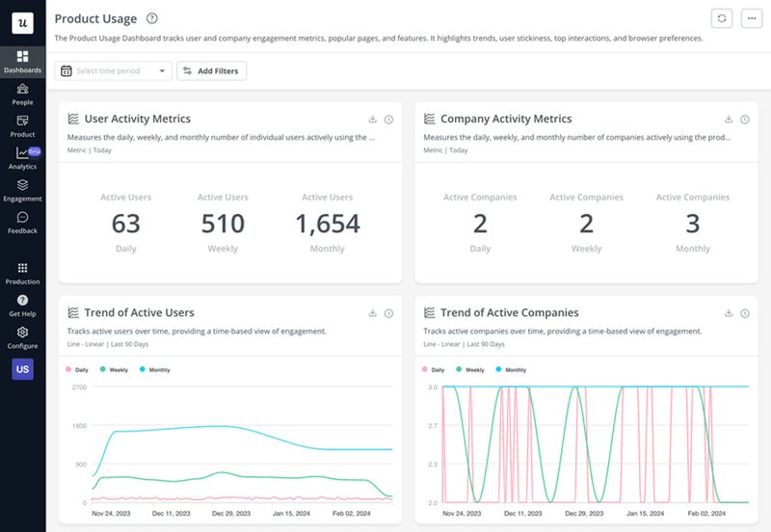Viewport: 771px width, 532px height.
Task: Download the Trend of Active Users chart
Action: click(x=373, y=313)
